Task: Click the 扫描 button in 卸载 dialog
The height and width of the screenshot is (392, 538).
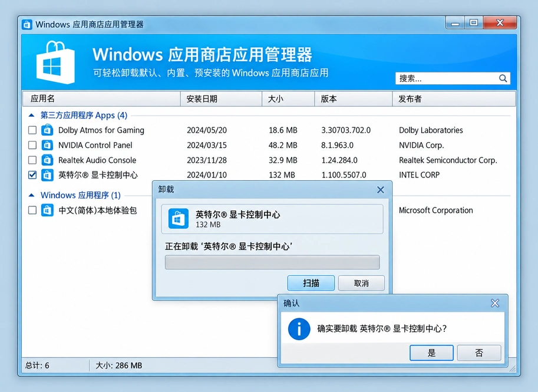Action: tap(311, 283)
